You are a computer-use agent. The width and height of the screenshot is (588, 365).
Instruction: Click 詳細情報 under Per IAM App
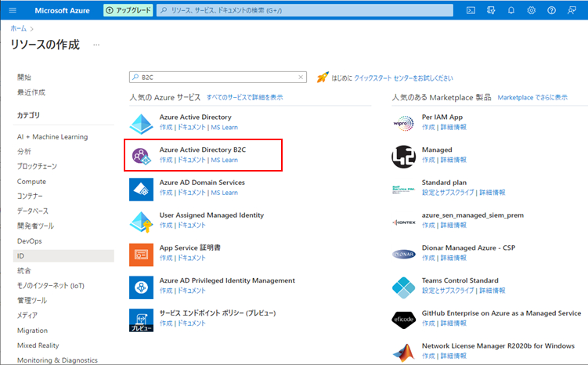point(453,127)
